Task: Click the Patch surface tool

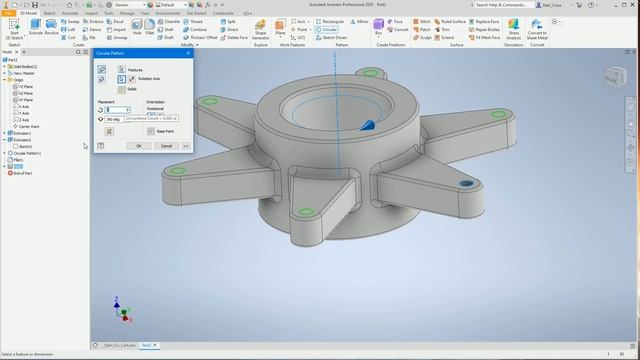Action: 422,29
